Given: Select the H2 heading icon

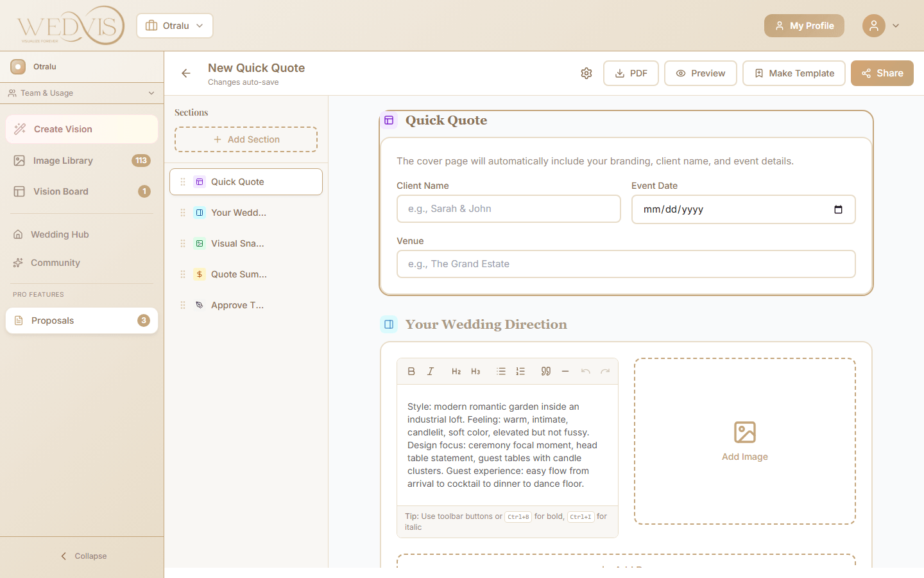Looking at the screenshot, I should point(456,371).
